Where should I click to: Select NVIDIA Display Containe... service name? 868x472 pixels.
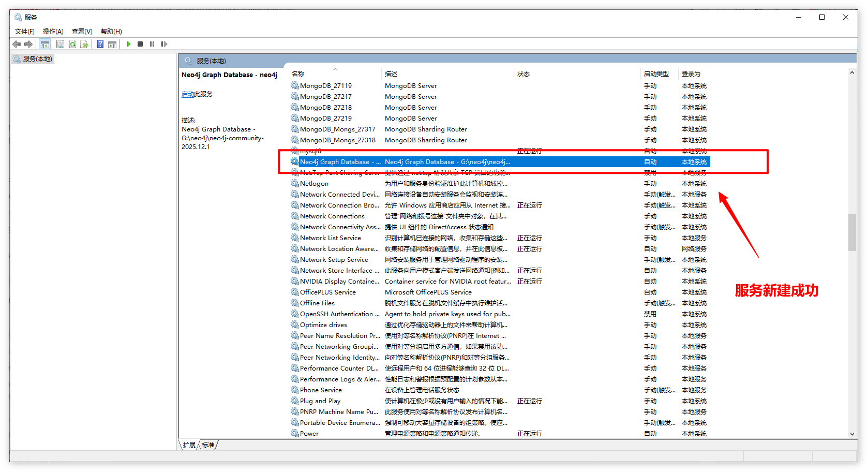point(340,282)
